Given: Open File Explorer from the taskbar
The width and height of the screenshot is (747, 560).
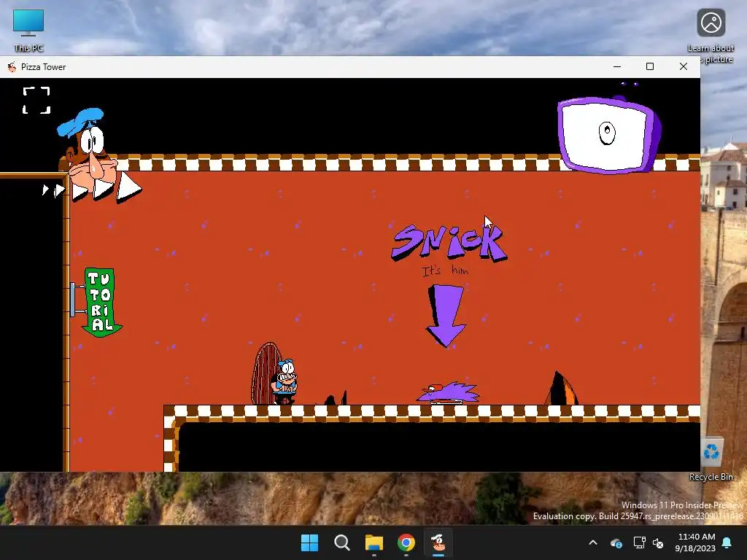Looking at the screenshot, I should pyautogui.click(x=374, y=542).
